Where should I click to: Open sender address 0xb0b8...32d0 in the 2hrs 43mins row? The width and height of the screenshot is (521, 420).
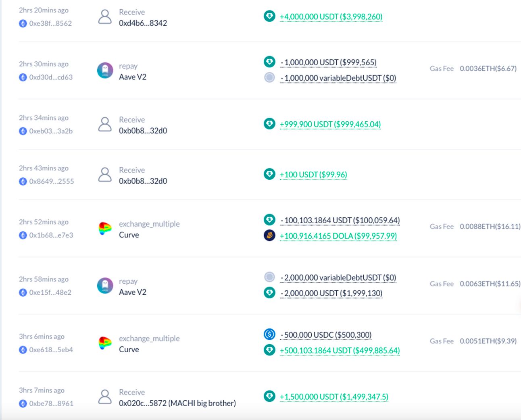[143, 181]
